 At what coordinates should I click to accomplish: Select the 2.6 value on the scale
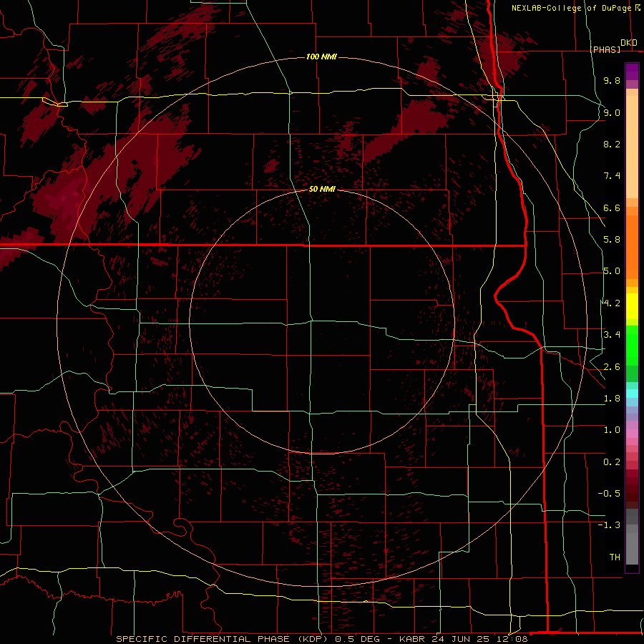612,367
